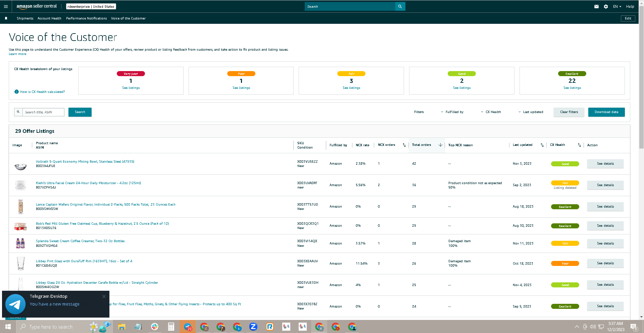Open the EN language dropdown
Screen dimensions: 644x333
pos(617,6)
